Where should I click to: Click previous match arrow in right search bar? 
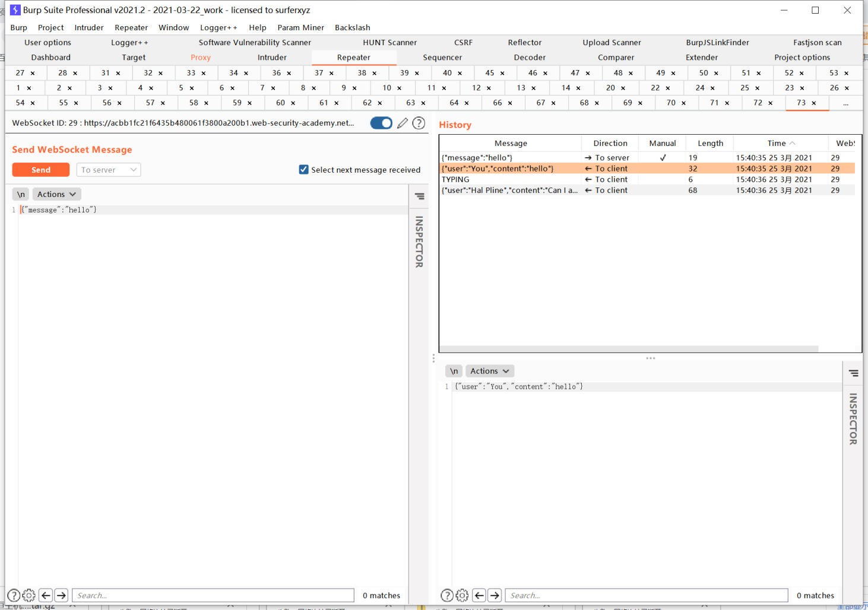[479, 595]
